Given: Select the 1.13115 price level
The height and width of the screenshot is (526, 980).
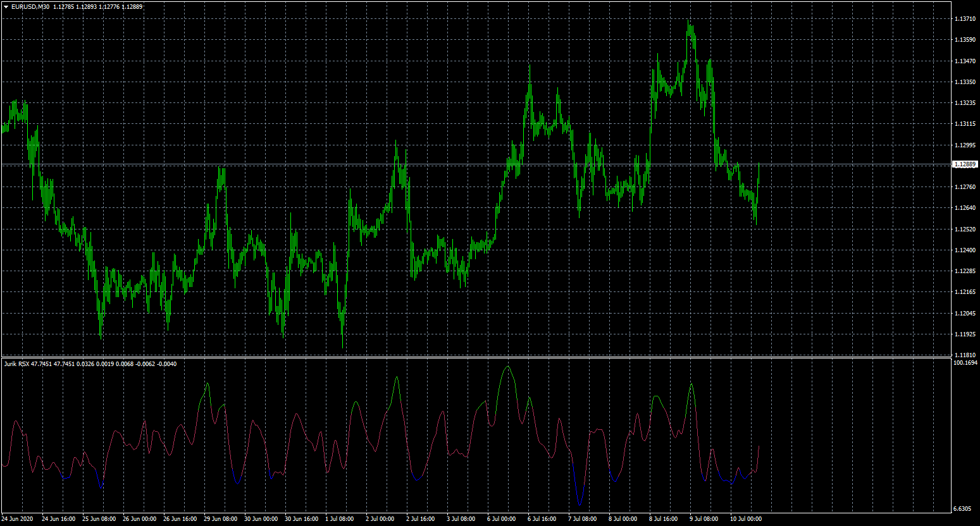Looking at the screenshot, I should point(964,124).
